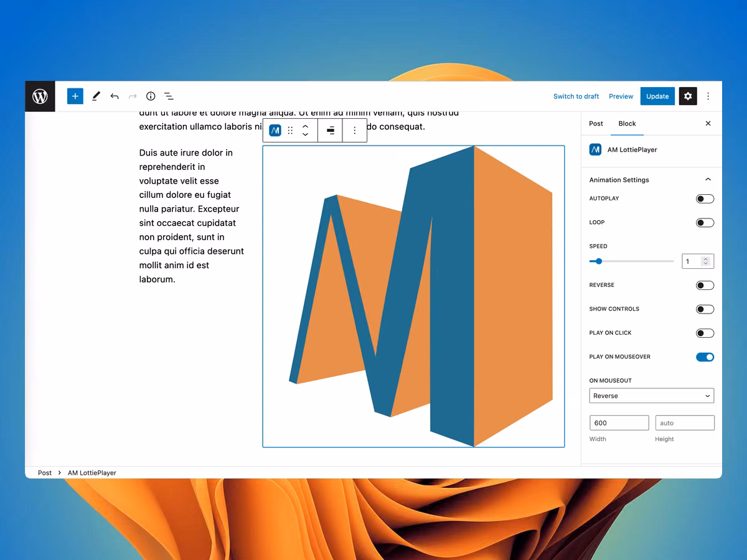Switch to the Post tab
Screen dimensions: 747x560
pos(596,123)
